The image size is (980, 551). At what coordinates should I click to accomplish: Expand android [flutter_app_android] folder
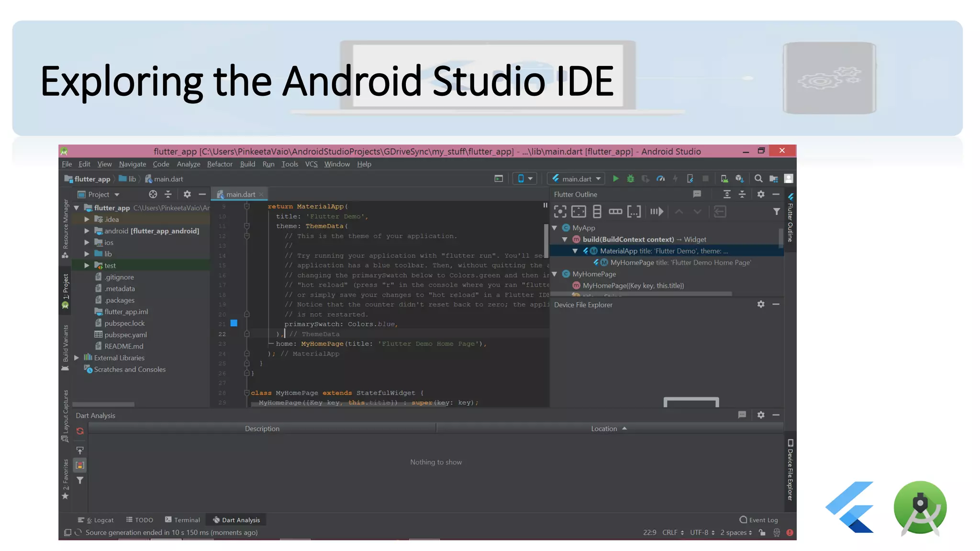pos(87,231)
